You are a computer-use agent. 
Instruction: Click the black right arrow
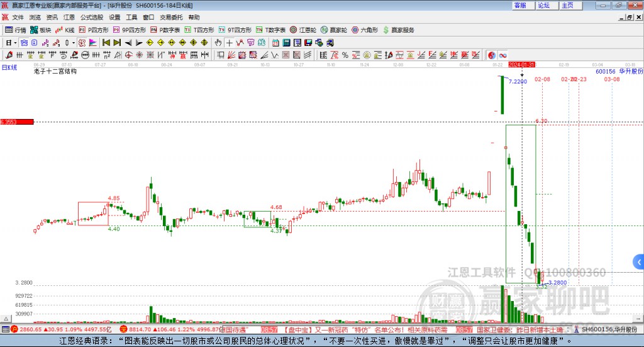pos(139,43)
